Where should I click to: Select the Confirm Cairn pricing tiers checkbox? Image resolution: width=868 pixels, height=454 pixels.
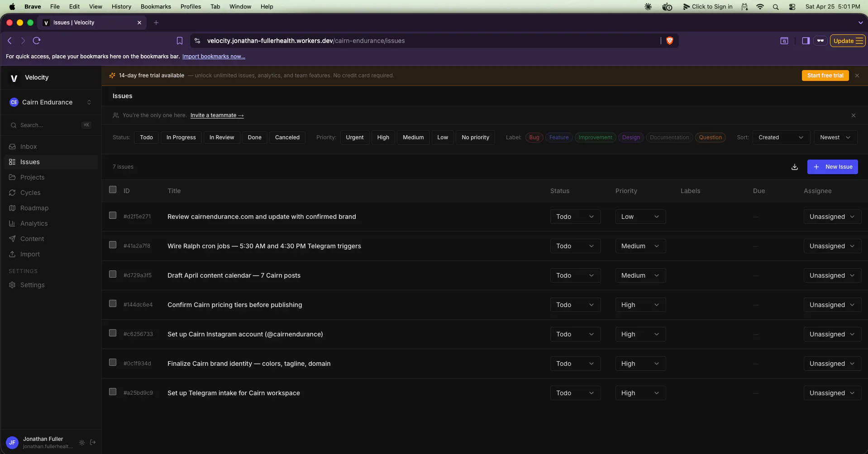pyautogui.click(x=113, y=303)
